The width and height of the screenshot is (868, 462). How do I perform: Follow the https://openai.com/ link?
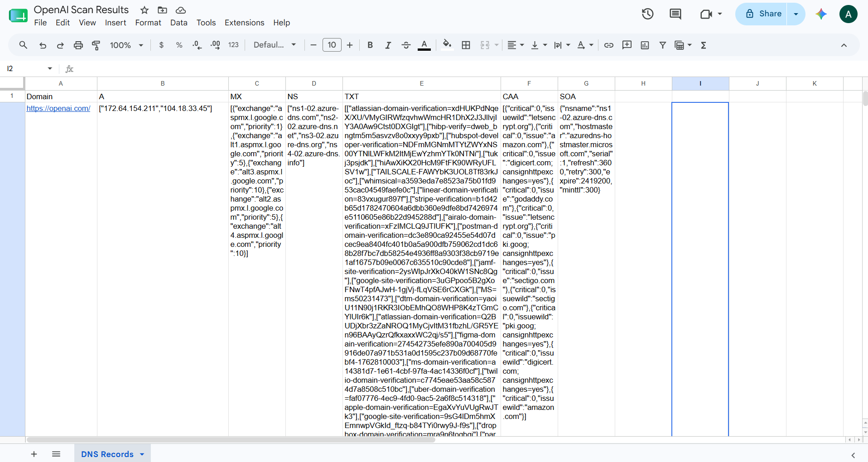point(58,109)
